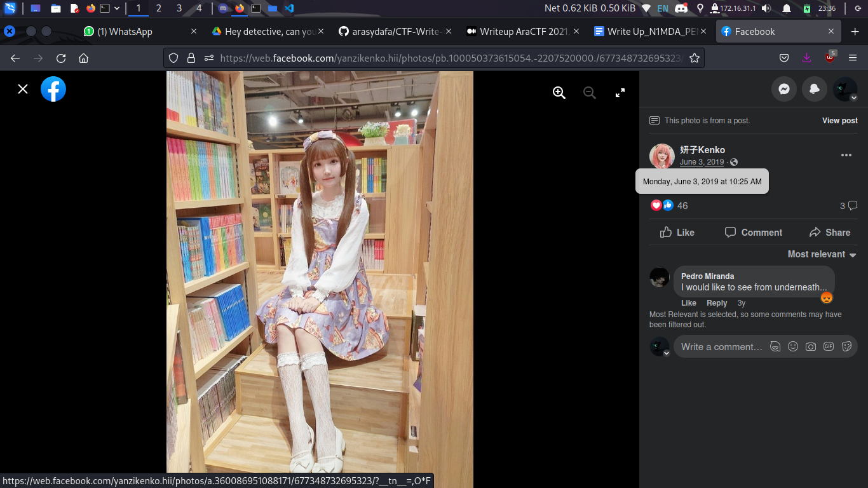Open the Most relevant comment sorting dropdown
The height and width of the screenshot is (488, 868).
click(x=821, y=254)
